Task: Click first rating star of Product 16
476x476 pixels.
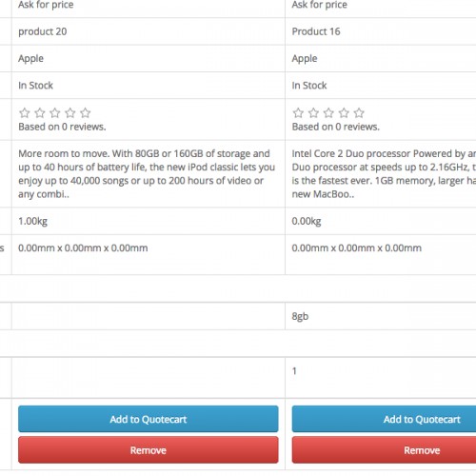Action: 298,113
